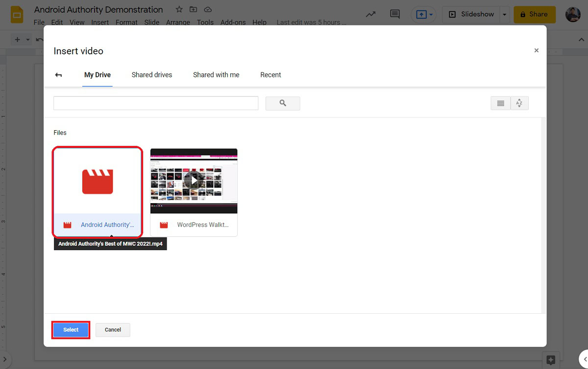Image resolution: width=588 pixels, height=369 pixels.
Task: Close the Insert video dialog
Action: [x=536, y=50]
